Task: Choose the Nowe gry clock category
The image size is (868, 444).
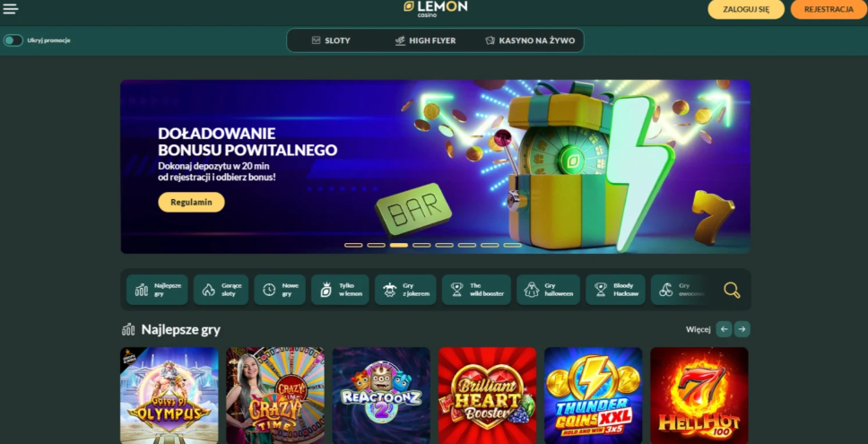Action: [280, 290]
